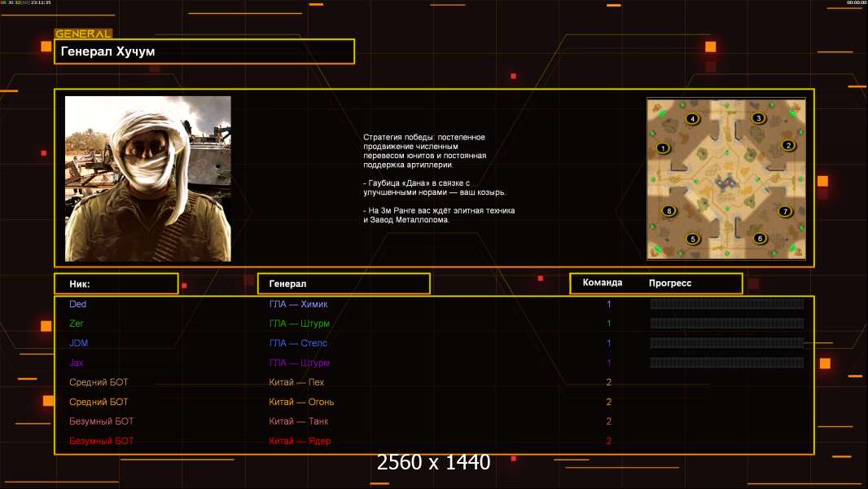Click the GENERAL label tag

click(x=84, y=33)
